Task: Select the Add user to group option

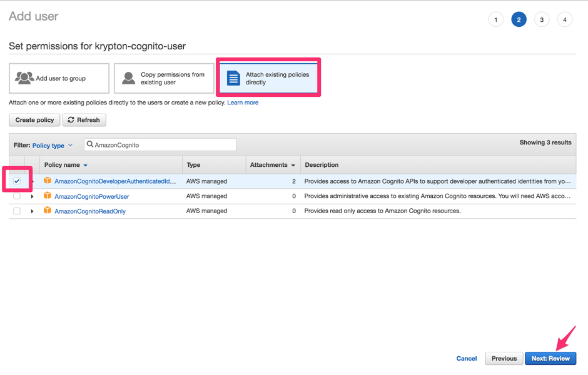Action: tap(59, 78)
